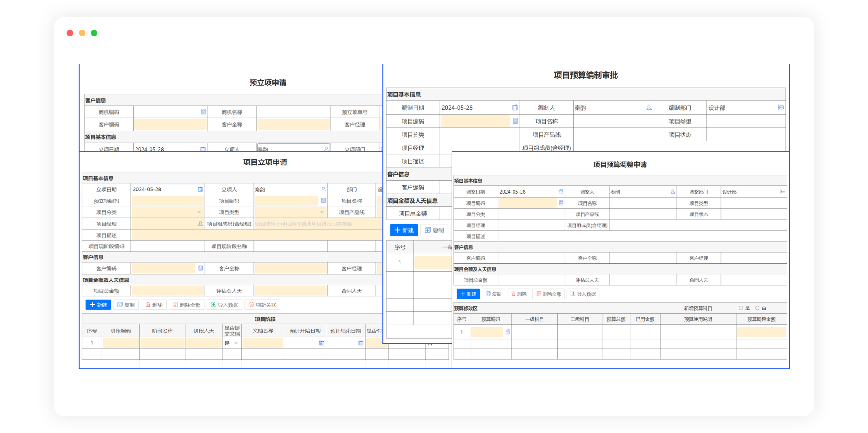Click 删除 in 项目立项申请 toolbar
Viewport: 868px width, 433px height.
click(154, 305)
